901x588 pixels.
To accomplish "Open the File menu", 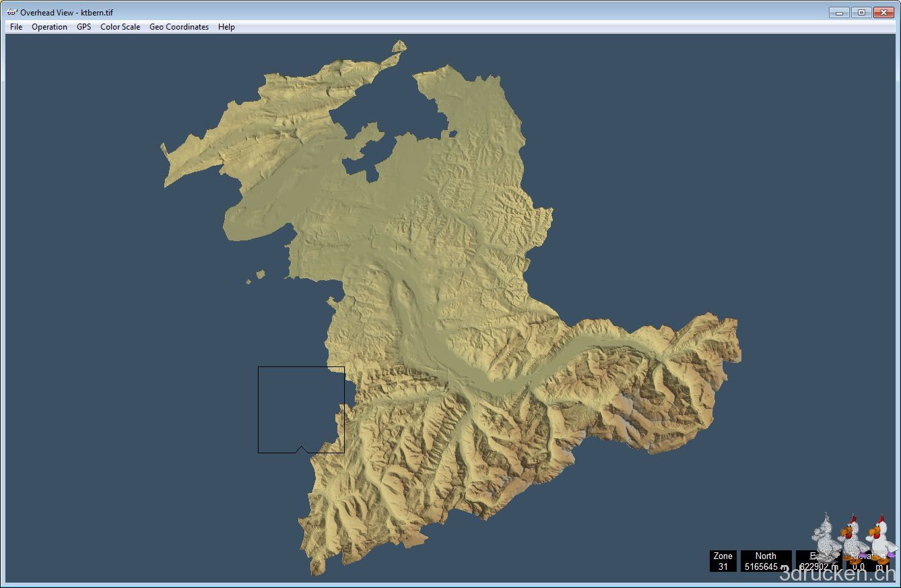I will [16, 27].
